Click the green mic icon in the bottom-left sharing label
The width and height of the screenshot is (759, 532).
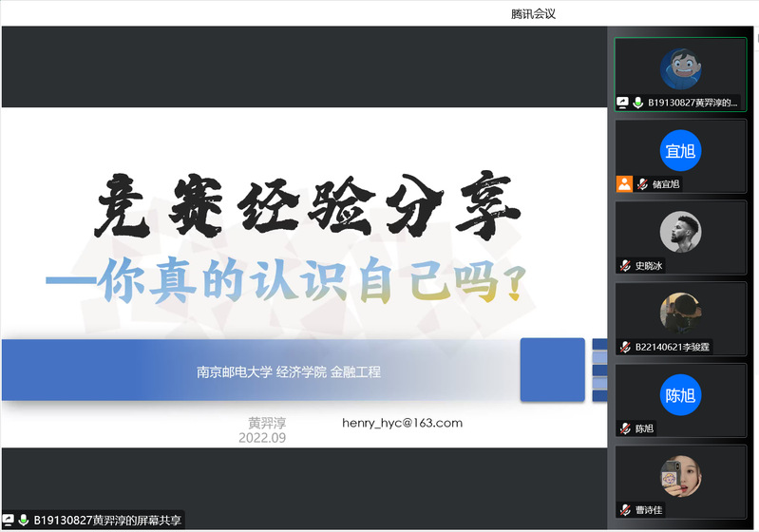23,521
